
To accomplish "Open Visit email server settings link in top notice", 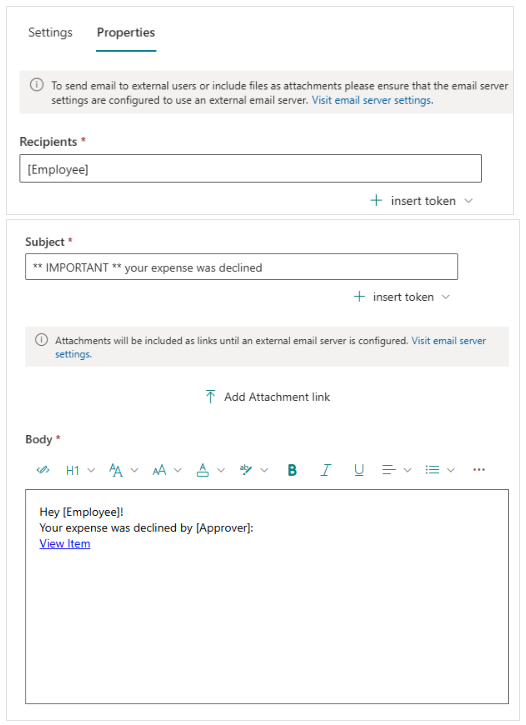I will click(372, 100).
